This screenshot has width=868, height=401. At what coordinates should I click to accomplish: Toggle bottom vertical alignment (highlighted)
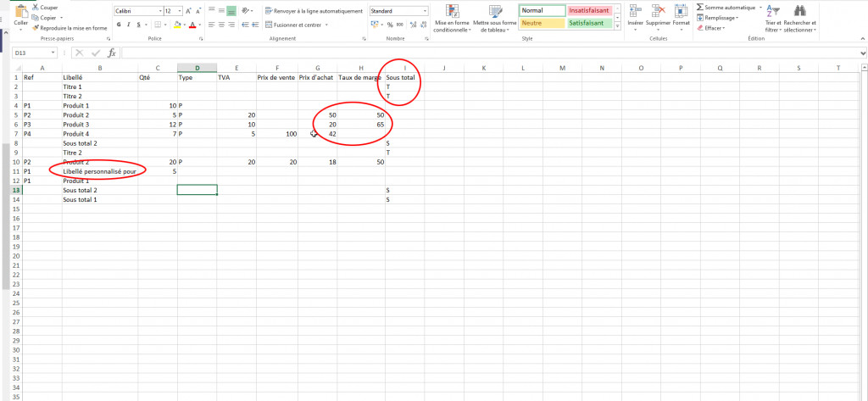tap(231, 10)
